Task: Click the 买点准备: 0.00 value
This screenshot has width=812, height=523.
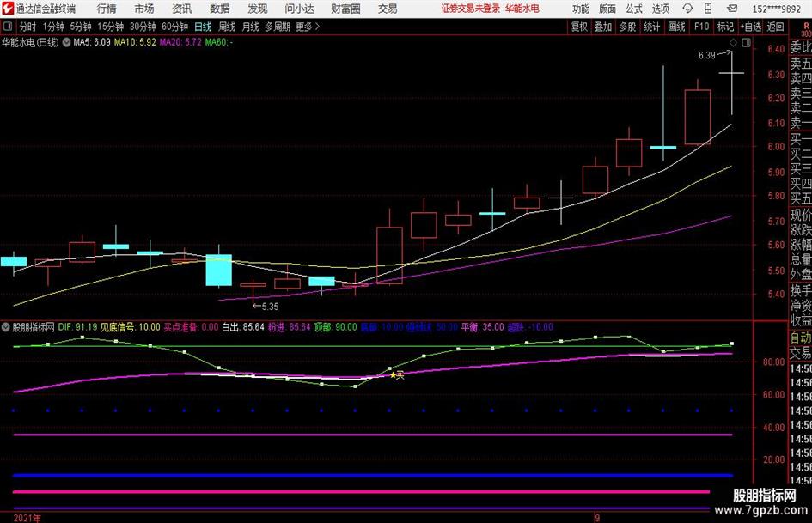Action: point(191,327)
